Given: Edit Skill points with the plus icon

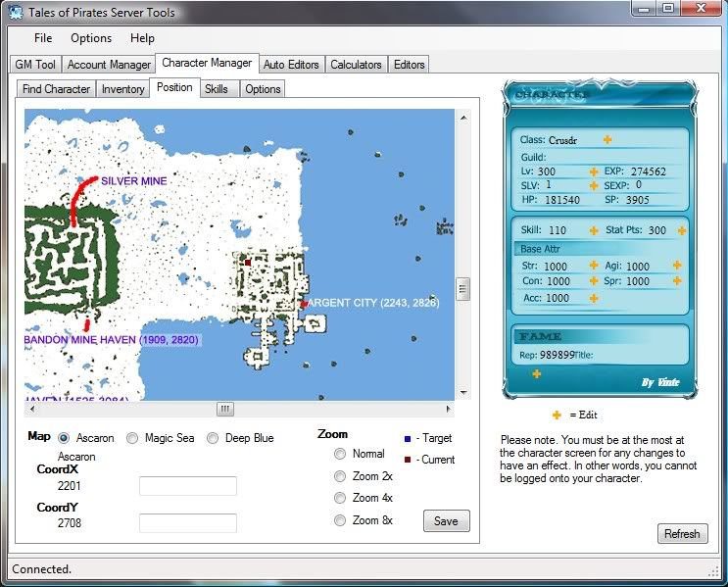Looking at the screenshot, I should [594, 230].
